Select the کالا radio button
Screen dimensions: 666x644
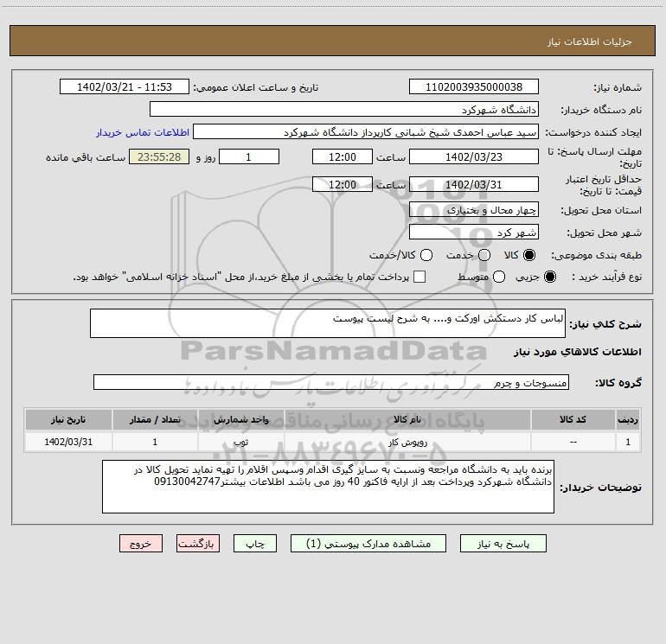(x=529, y=255)
